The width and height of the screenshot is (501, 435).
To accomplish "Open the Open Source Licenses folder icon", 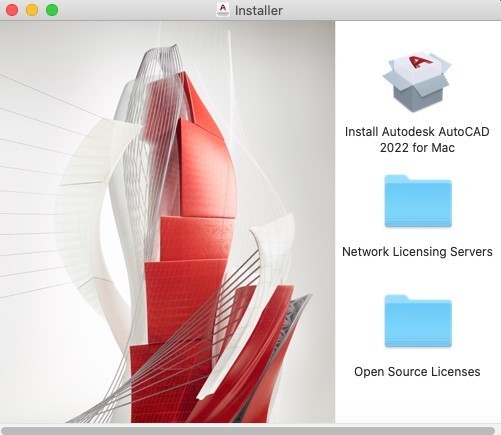I will (418, 321).
